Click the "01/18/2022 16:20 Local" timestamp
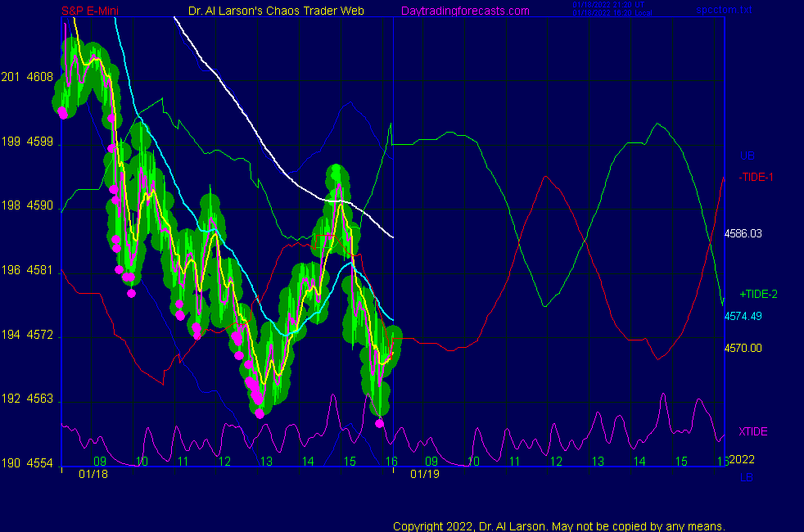This screenshot has height=532, width=804. [x=612, y=13]
